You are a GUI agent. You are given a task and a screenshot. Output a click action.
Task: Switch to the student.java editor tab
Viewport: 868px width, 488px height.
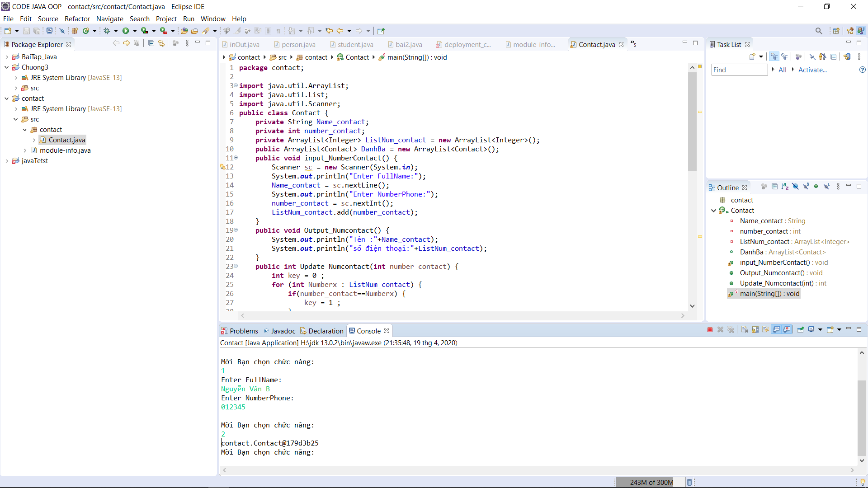tap(355, 44)
